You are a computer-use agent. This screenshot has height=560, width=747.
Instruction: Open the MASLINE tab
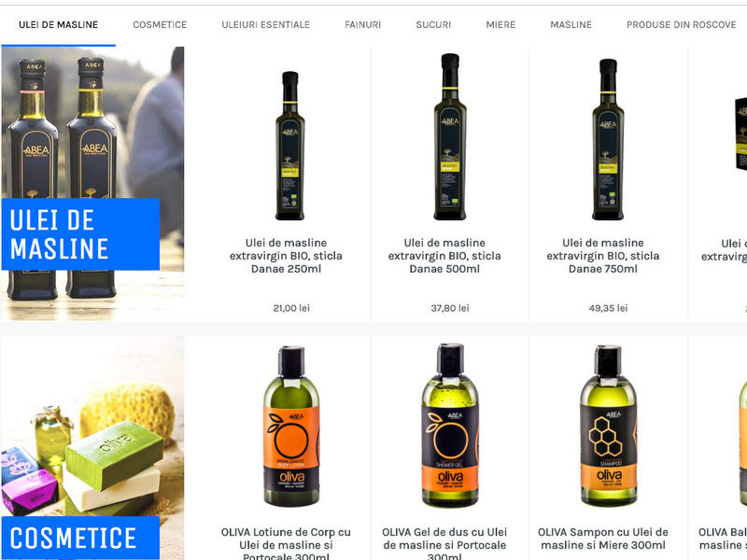[x=571, y=25]
